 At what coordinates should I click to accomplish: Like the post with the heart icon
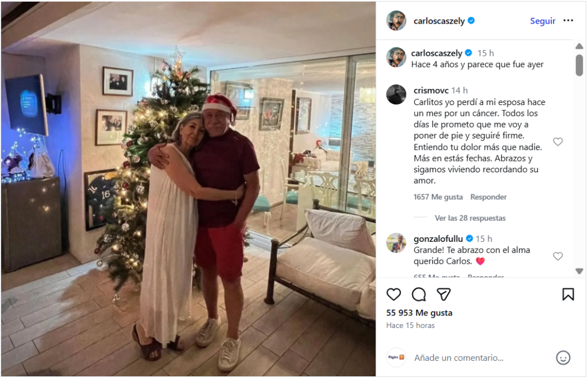pyautogui.click(x=393, y=294)
